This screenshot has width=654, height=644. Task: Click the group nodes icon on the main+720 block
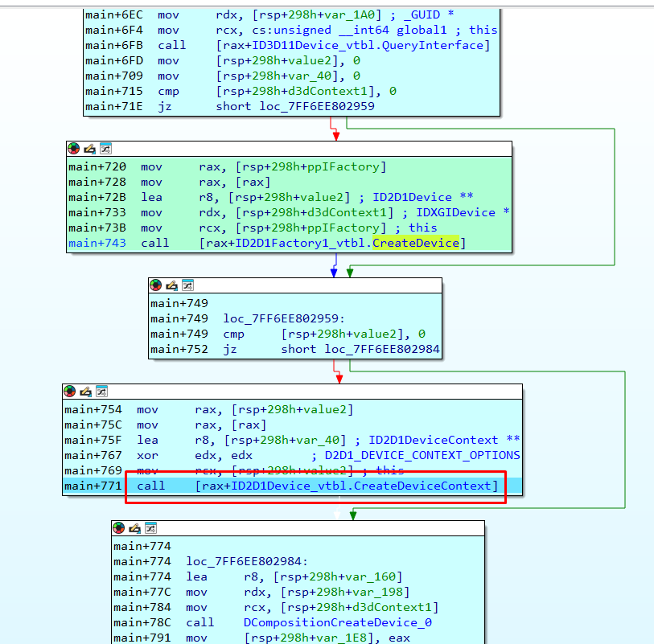click(x=106, y=149)
